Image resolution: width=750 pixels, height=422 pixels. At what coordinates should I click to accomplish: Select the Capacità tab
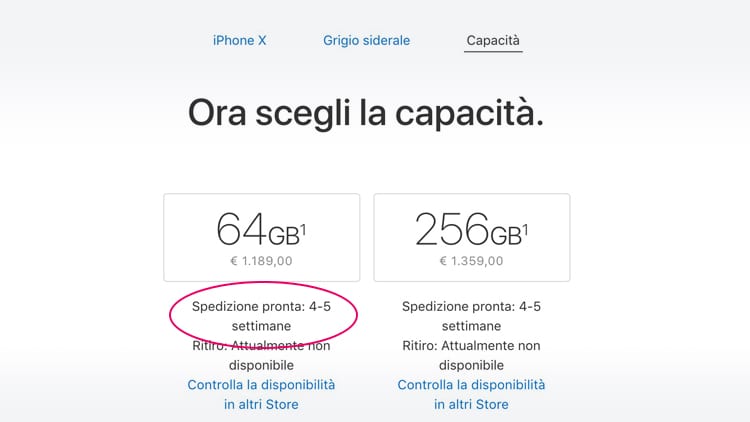493,41
